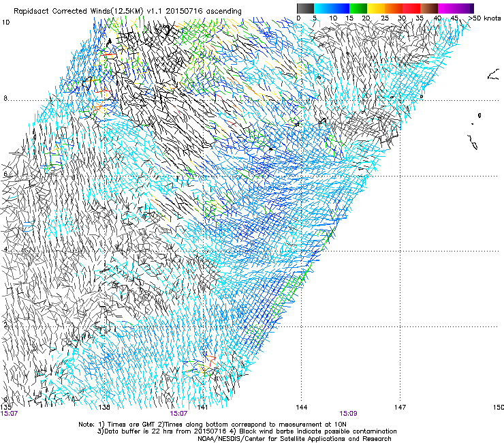Select the cyan-to-blue 5-15 knots legend segment
The image size is (504, 443).
click(x=332, y=8)
